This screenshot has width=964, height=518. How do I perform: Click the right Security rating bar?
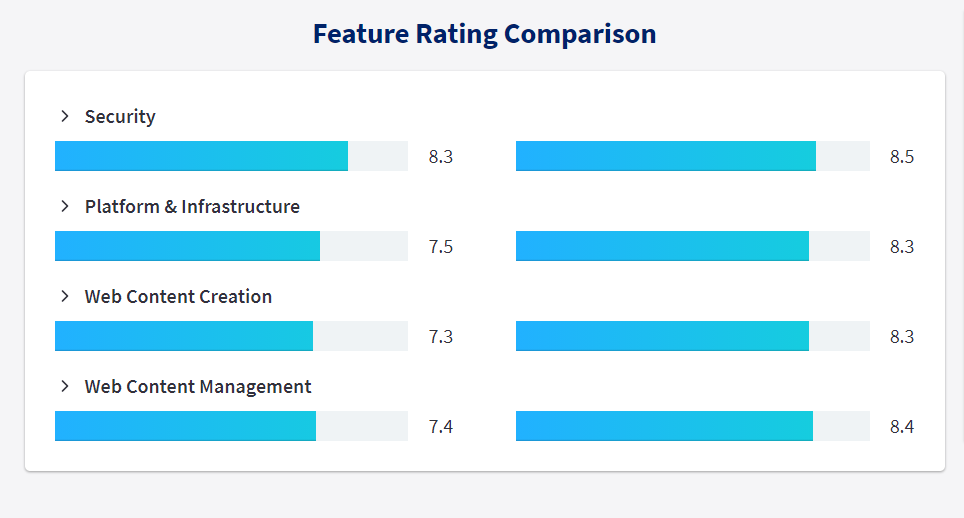(x=693, y=156)
